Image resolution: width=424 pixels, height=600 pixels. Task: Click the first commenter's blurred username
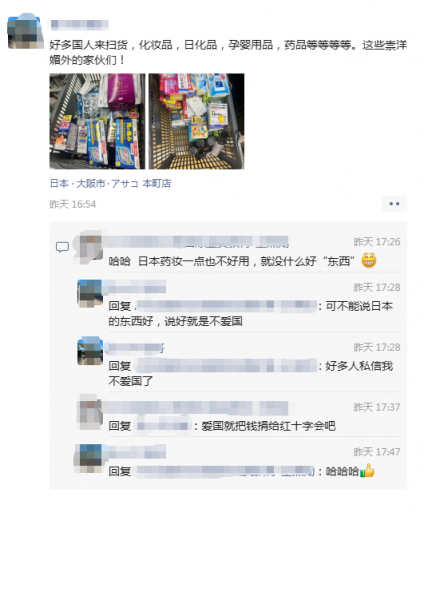click(x=198, y=242)
